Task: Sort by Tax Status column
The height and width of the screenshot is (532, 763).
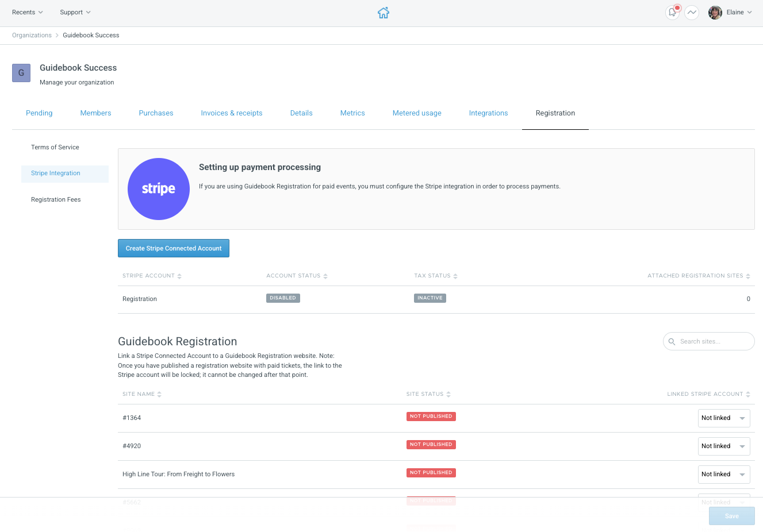Action: [436, 276]
